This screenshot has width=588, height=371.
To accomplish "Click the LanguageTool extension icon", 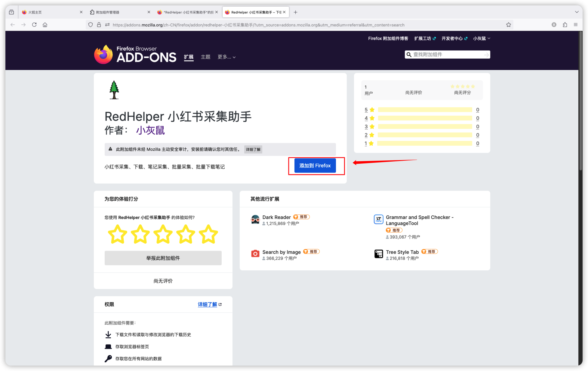I will tap(379, 219).
